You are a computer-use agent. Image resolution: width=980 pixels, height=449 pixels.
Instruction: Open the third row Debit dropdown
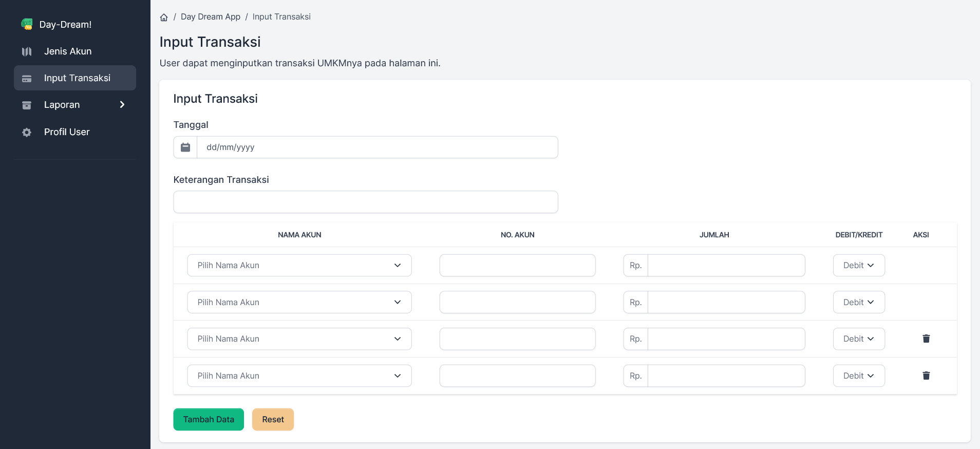click(859, 339)
